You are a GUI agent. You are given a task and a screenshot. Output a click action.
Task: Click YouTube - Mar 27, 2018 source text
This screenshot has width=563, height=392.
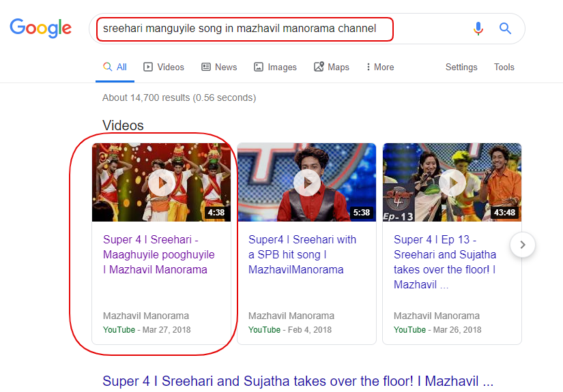coord(147,329)
